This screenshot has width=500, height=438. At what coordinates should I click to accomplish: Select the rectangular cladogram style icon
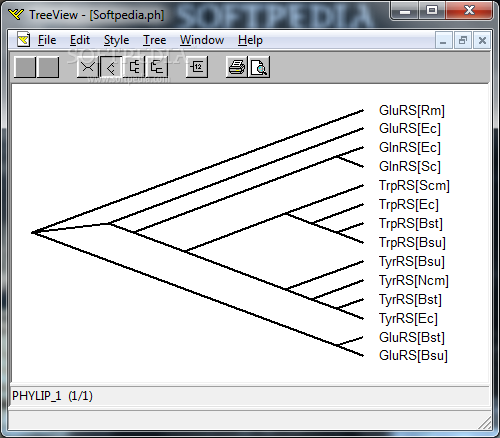click(x=134, y=67)
